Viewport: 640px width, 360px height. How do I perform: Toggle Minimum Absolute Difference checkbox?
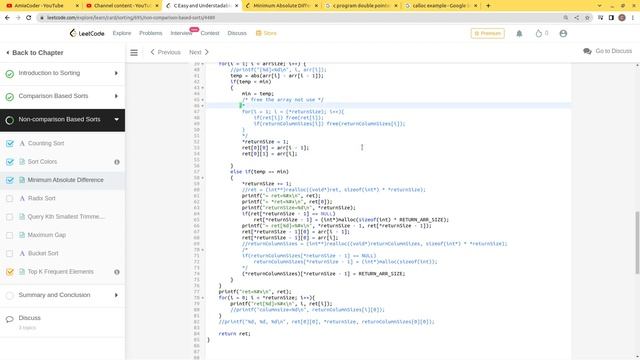point(10,180)
